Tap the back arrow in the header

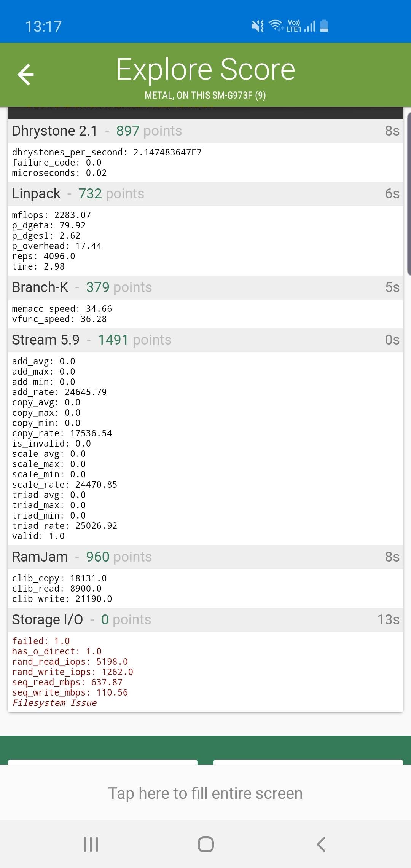pyautogui.click(x=26, y=74)
